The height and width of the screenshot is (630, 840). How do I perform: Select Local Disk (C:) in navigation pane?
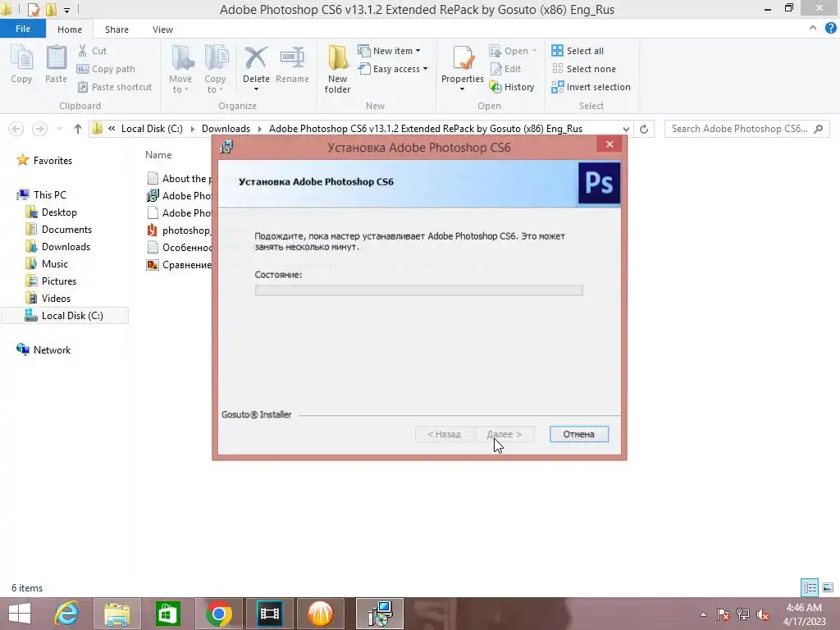pyautogui.click(x=64, y=316)
